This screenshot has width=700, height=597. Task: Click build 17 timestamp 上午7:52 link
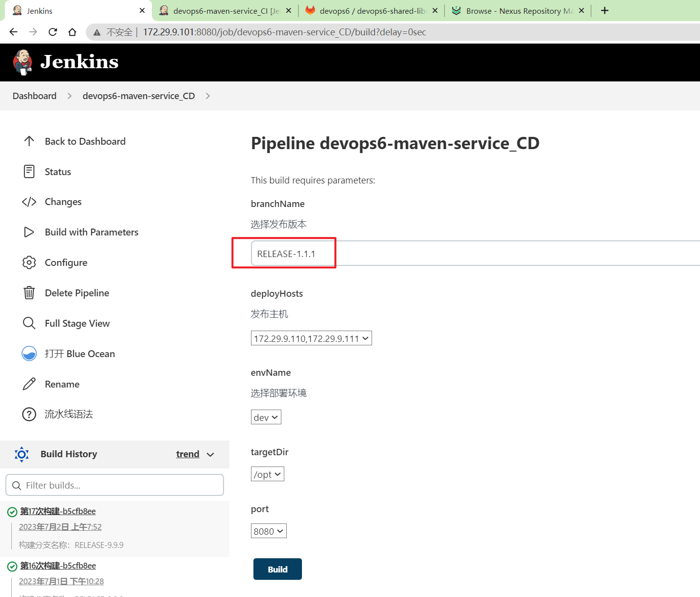(x=60, y=527)
